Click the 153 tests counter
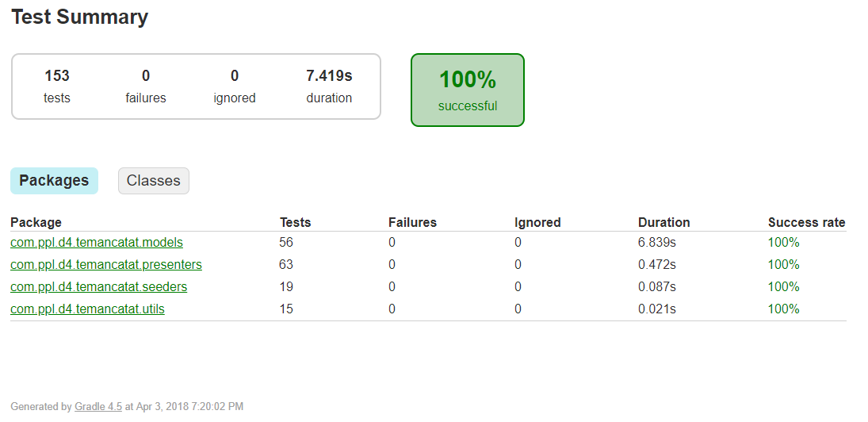The height and width of the screenshot is (422, 868). point(57,86)
